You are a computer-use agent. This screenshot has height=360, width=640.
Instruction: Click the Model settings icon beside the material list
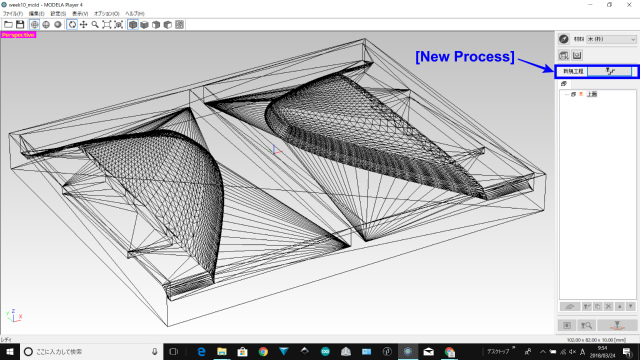pyautogui.click(x=564, y=39)
